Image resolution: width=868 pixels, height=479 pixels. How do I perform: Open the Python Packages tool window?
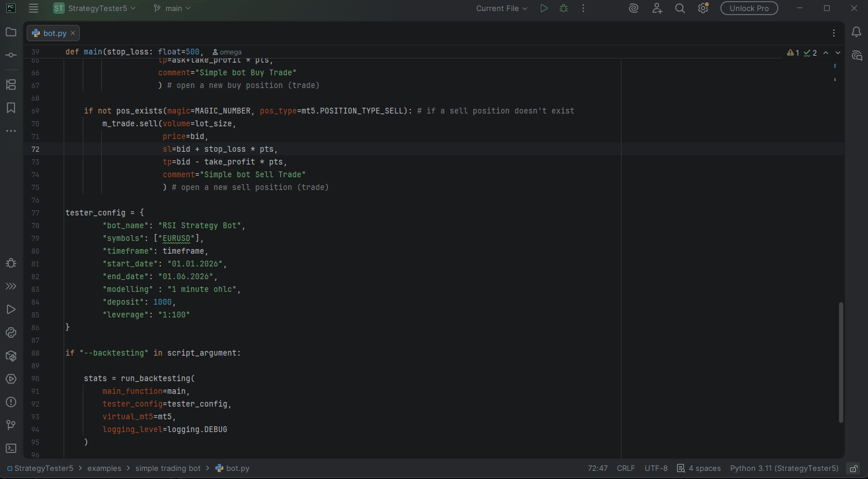[x=11, y=356]
